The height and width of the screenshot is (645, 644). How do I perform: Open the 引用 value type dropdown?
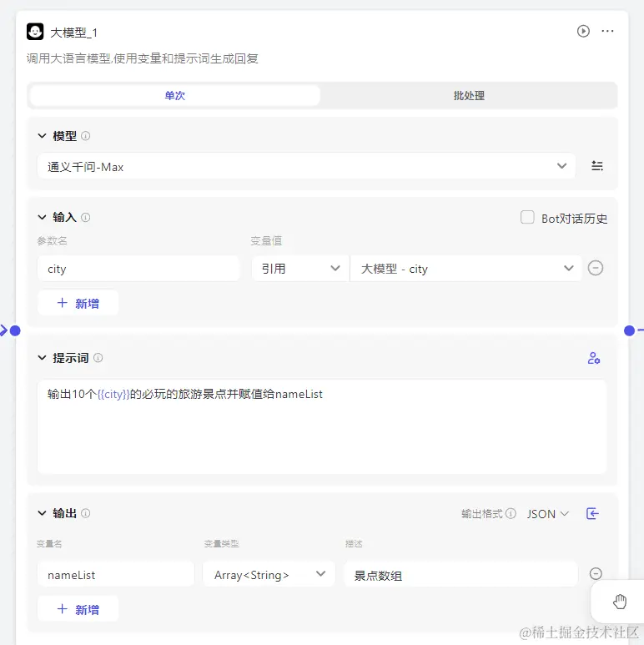coord(300,269)
